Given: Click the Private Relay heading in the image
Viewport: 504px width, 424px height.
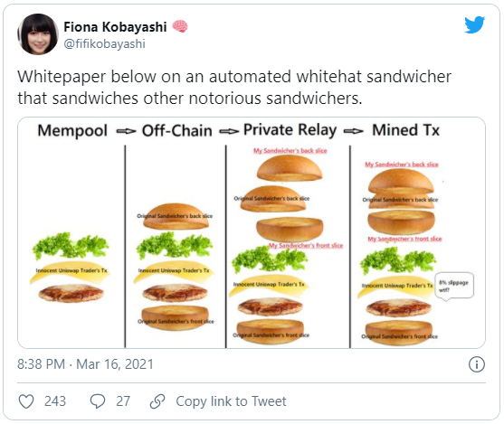Looking at the screenshot, I should [x=290, y=130].
